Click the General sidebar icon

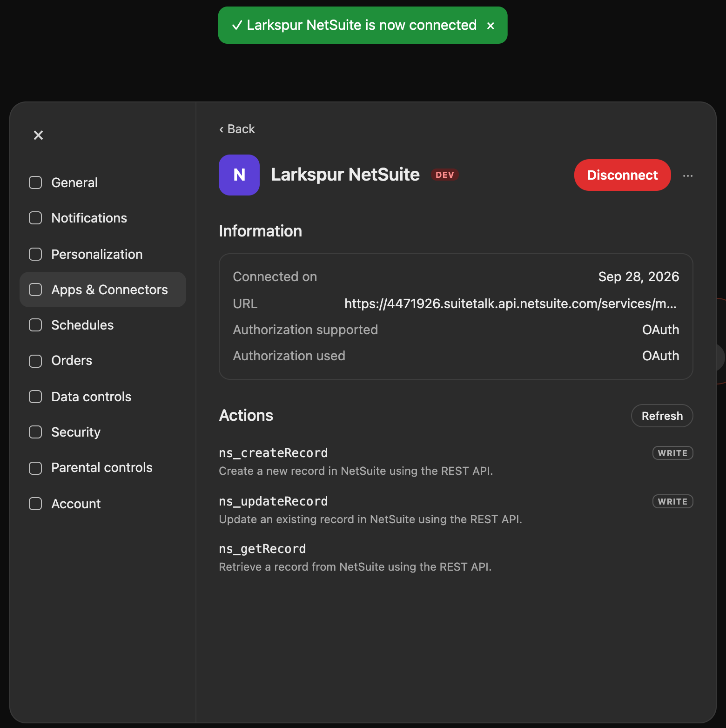pos(35,182)
